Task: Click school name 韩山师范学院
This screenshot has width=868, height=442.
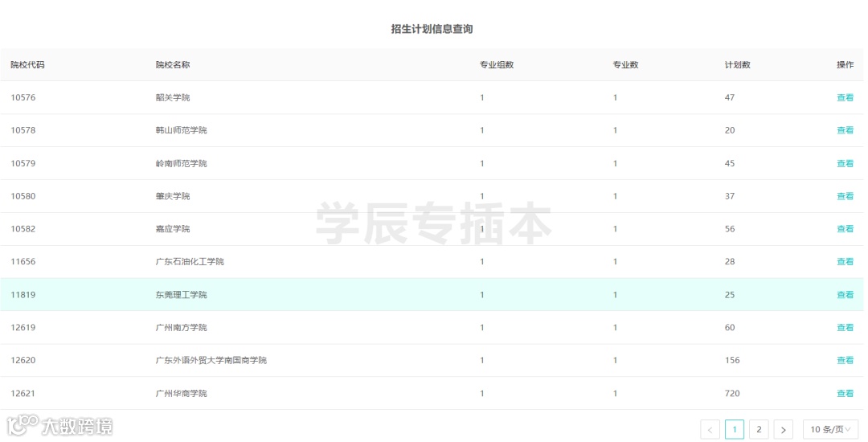Action: click(x=181, y=130)
